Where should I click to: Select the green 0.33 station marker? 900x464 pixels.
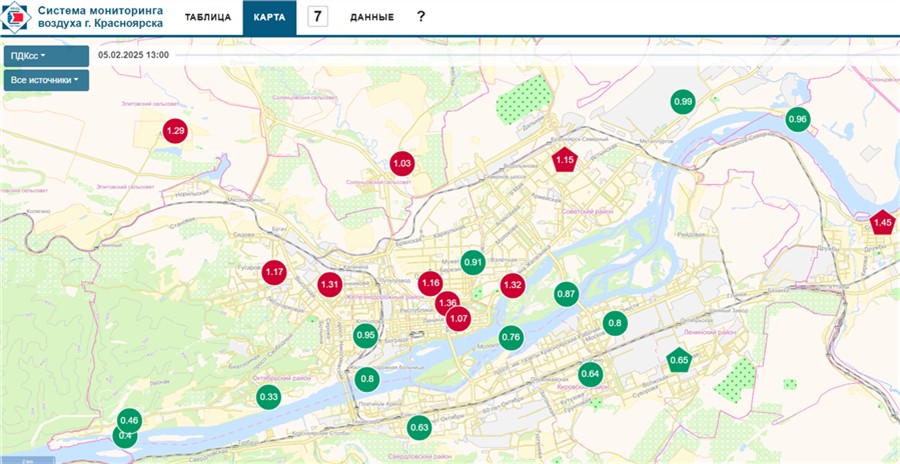[x=268, y=397]
